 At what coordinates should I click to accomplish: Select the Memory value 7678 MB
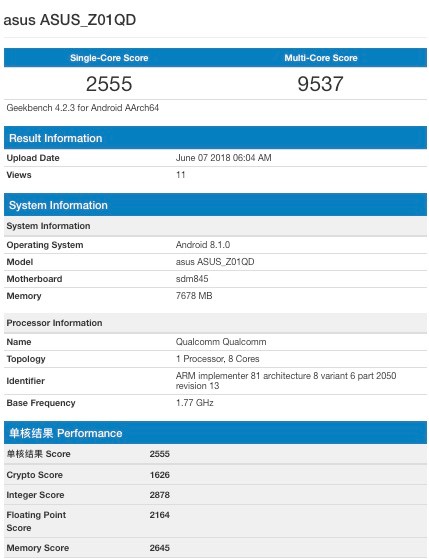click(x=194, y=296)
